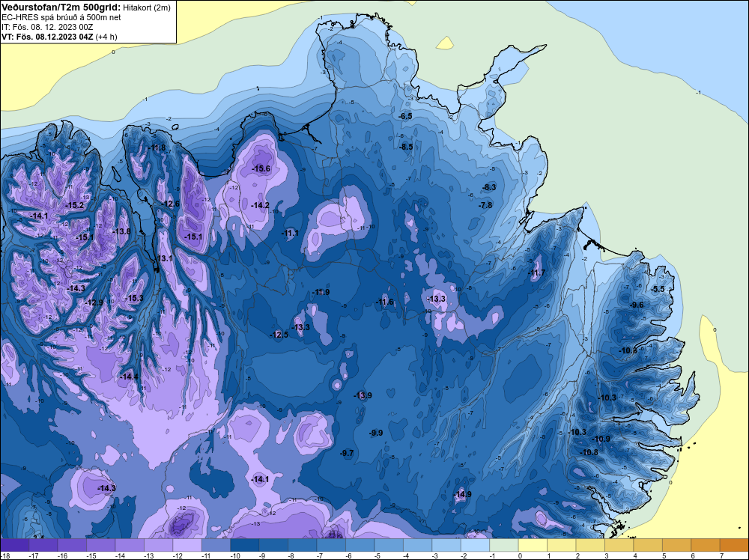This screenshot has width=749, height=560.
Task: Click the -12.6 temperature label
Action: [169, 204]
